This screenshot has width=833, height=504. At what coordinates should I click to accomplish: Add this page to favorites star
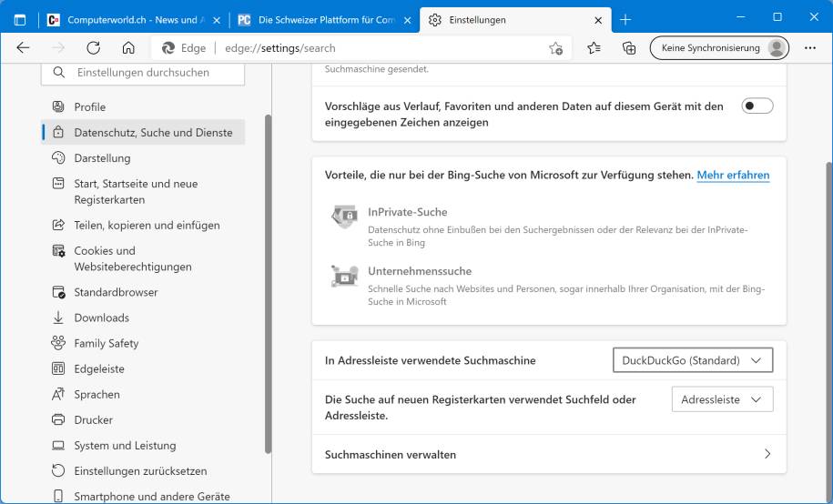pos(555,48)
